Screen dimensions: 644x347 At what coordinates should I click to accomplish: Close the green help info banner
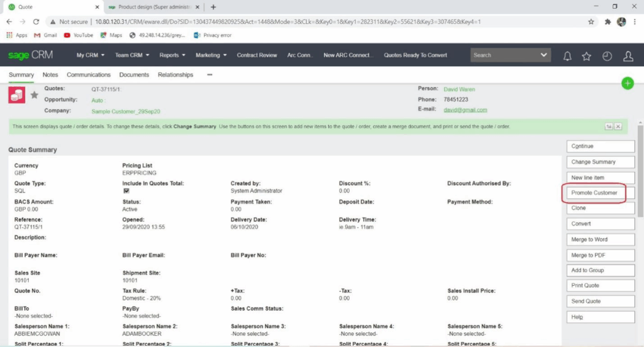(618, 127)
